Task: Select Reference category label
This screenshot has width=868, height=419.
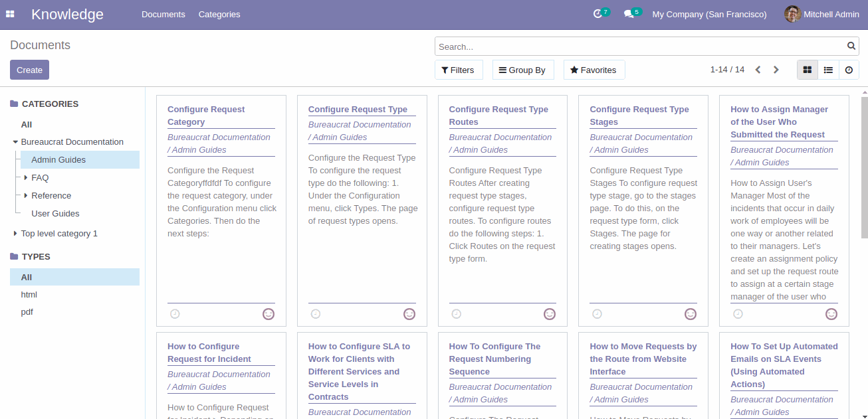Action: [51, 196]
